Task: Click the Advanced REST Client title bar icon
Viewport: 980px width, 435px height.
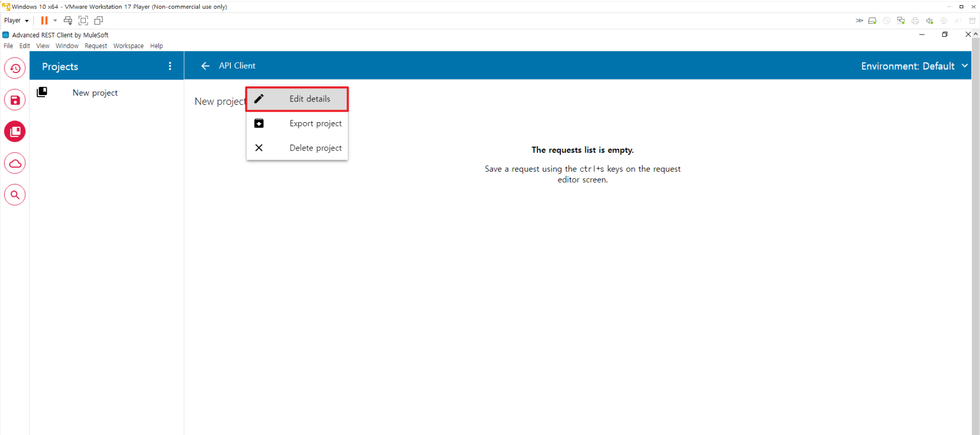Action: click(6, 35)
